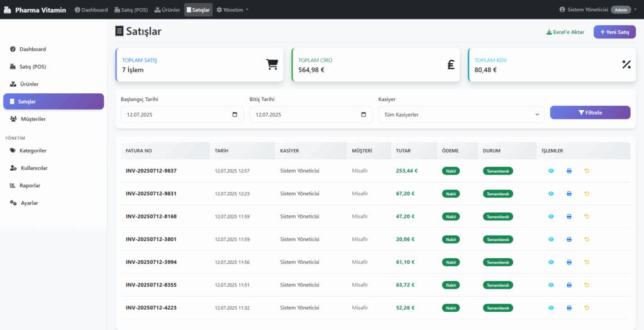Screen dimensions: 644x330
Task: Select Satışlar tab in top navbar
Action: [198, 10]
